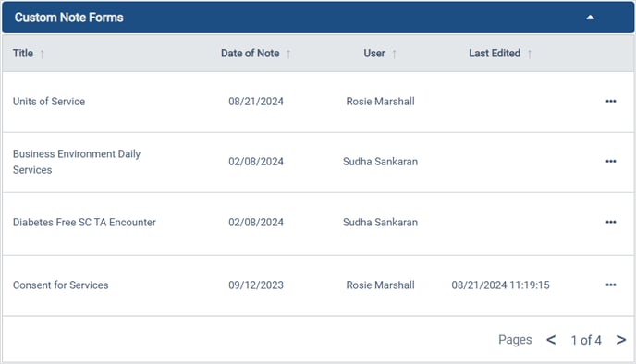Open Business Environment Daily Services note
The image size is (636, 364).
point(77,162)
